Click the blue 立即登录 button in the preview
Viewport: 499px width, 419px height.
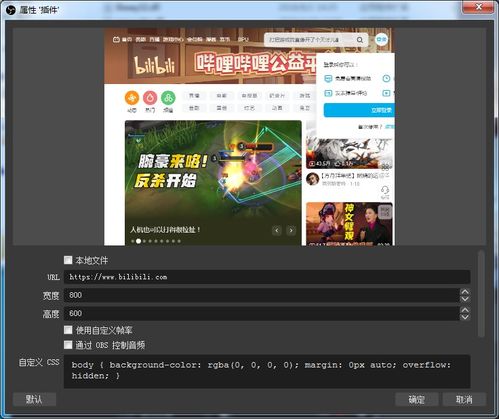click(359, 110)
